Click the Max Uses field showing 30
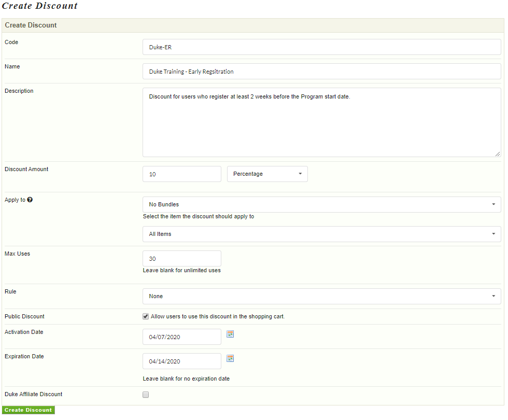This screenshot has width=508, height=420. coord(182,258)
